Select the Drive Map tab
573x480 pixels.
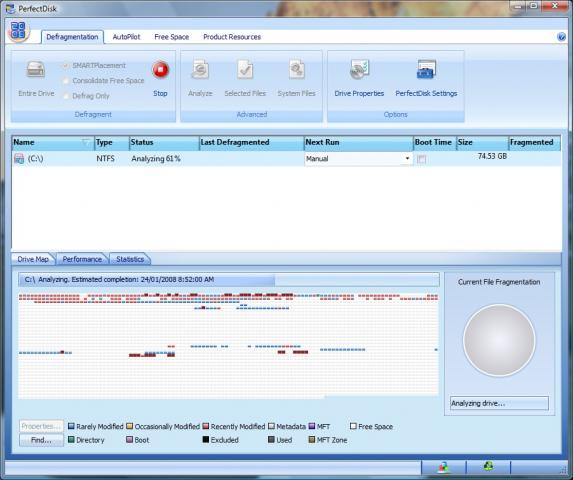tap(33, 259)
